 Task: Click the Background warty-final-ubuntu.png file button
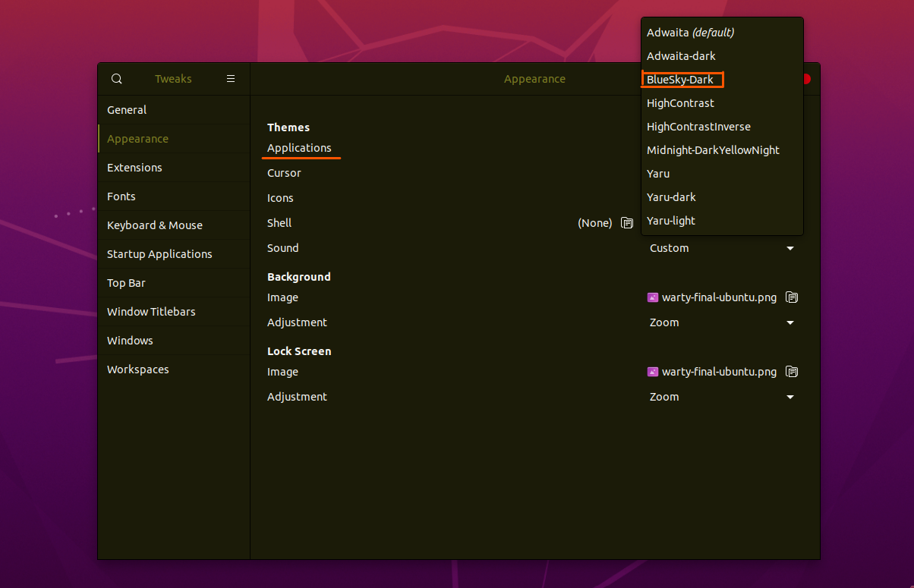click(x=712, y=297)
